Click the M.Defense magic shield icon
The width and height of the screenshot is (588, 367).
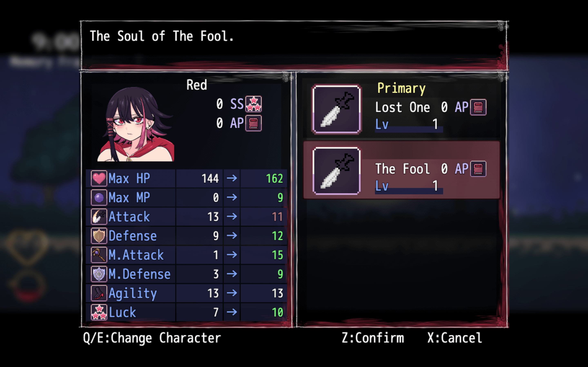tap(99, 274)
